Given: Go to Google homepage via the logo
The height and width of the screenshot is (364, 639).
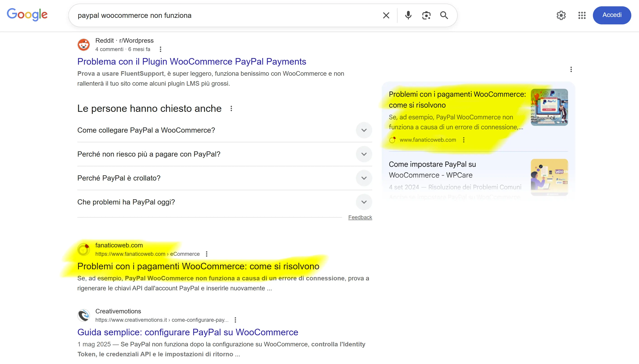Looking at the screenshot, I should [x=27, y=14].
